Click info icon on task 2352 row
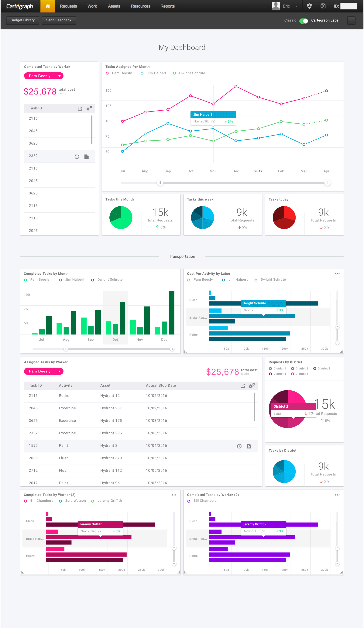 pyautogui.click(x=77, y=157)
